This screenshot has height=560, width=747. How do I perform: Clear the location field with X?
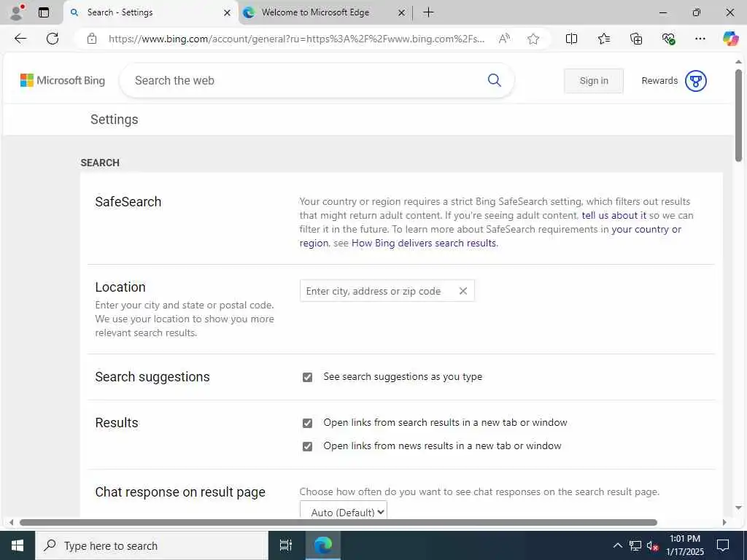462,291
